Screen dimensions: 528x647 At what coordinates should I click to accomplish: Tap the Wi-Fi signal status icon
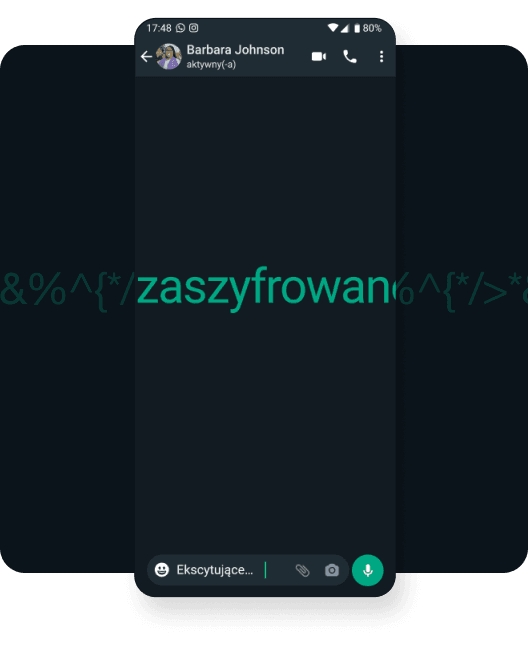[332, 28]
